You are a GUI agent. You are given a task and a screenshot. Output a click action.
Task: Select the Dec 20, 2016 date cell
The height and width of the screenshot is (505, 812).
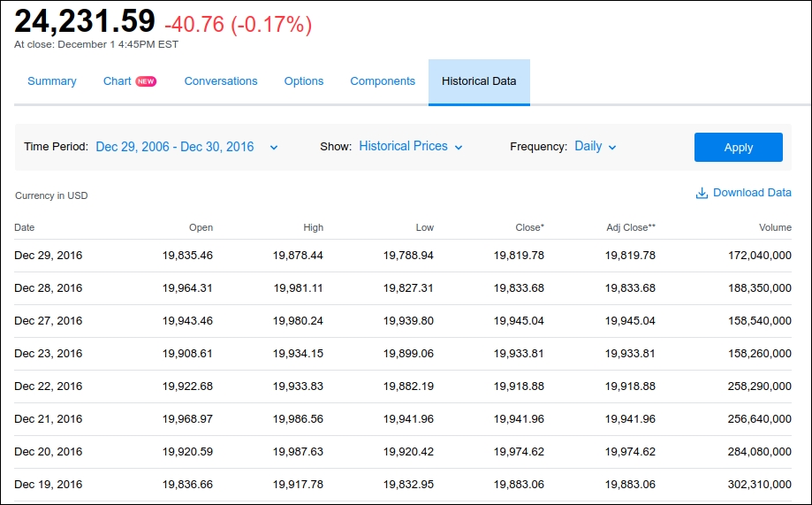[x=49, y=452]
